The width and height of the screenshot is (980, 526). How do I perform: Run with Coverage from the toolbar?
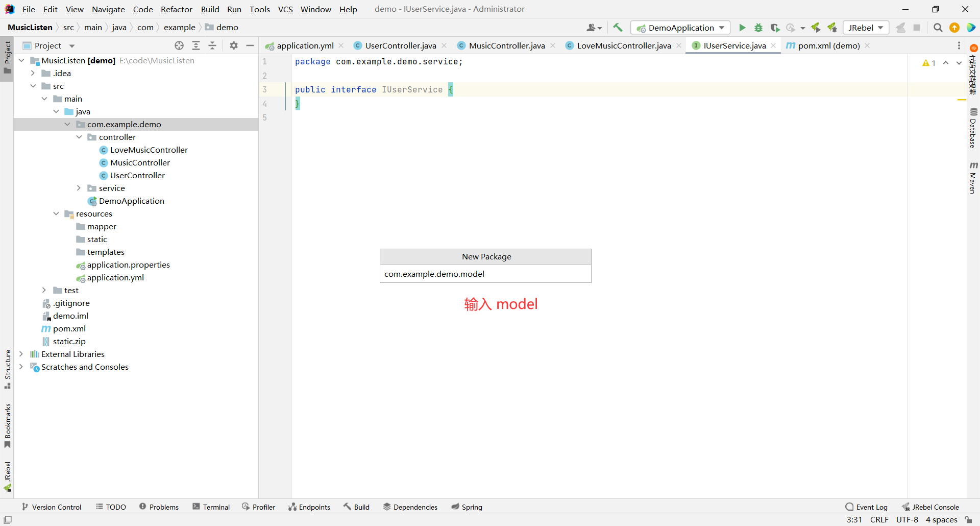(x=775, y=28)
